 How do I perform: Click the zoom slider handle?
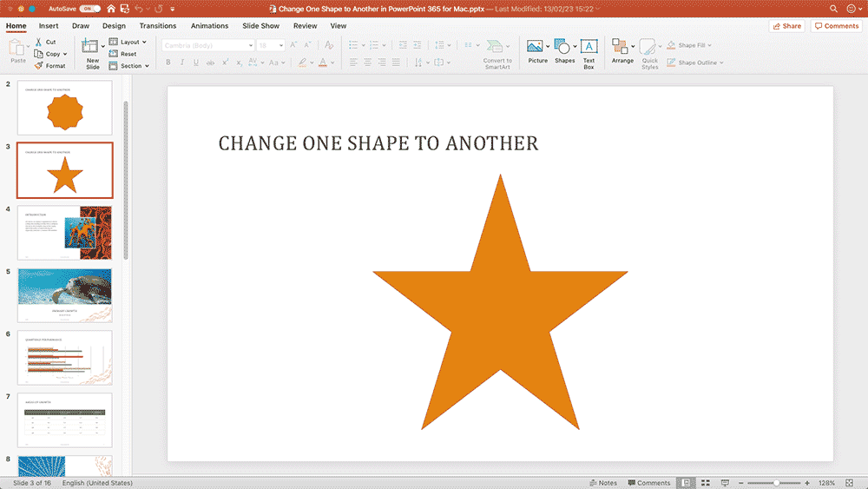tap(775, 483)
